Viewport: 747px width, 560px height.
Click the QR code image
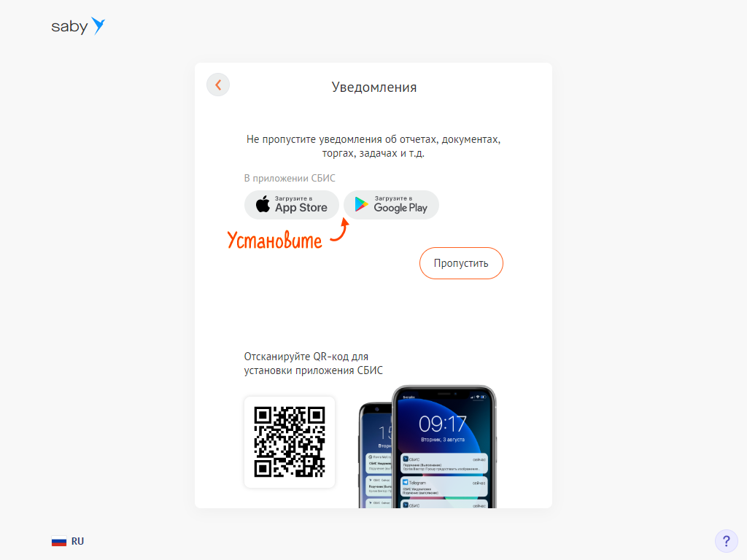290,442
